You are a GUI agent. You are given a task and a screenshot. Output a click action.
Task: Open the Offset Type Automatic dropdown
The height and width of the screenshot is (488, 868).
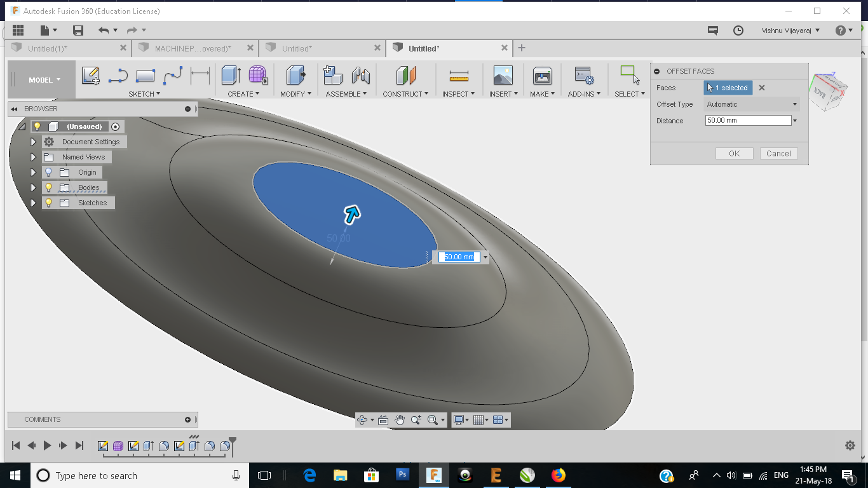coord(752,104)
